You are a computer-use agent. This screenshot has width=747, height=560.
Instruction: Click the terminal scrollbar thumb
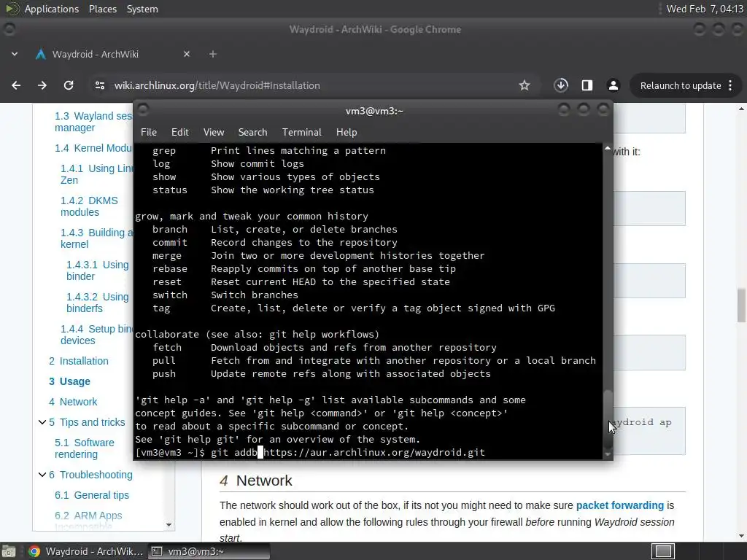pyautogui.click(x=608, y=419)
